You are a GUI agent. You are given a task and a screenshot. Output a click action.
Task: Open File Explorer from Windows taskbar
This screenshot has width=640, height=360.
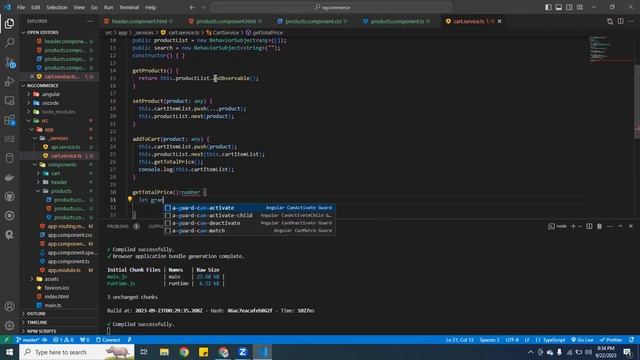click(164, 352)
